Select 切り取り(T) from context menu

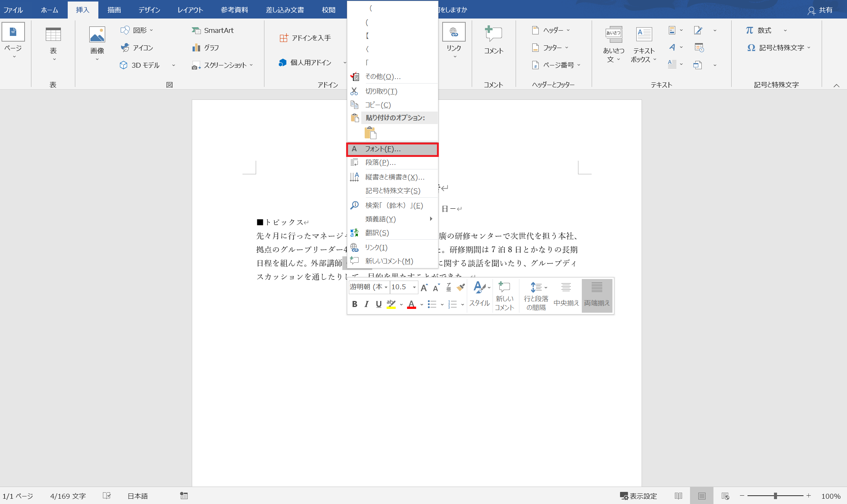pyautogui.click(x=392, y=91)
